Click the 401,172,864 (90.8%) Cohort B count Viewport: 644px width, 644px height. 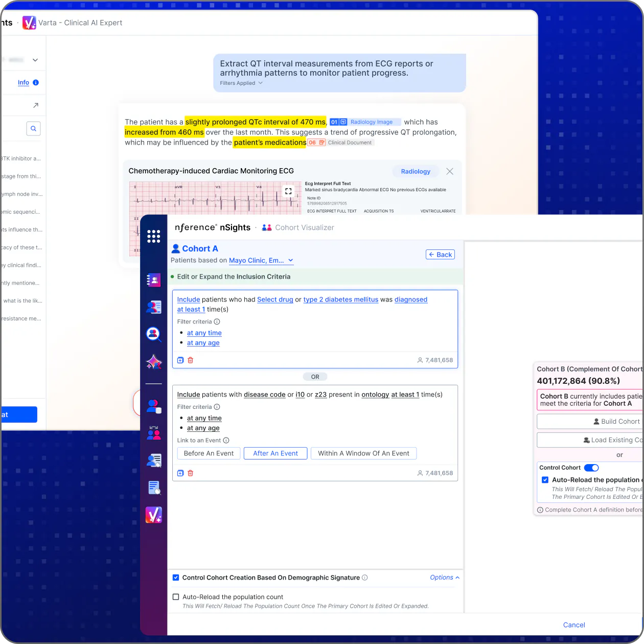coord(579,381)
